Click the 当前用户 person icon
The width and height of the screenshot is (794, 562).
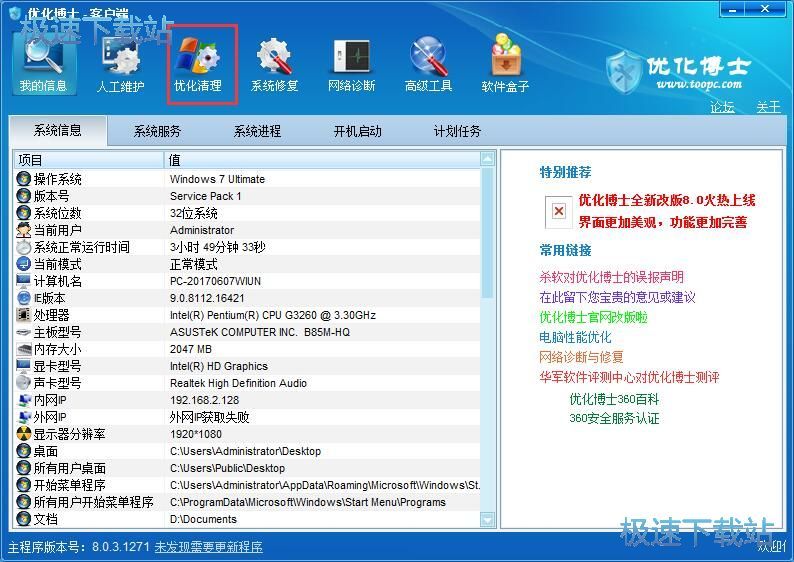click(x=24, y=230)
